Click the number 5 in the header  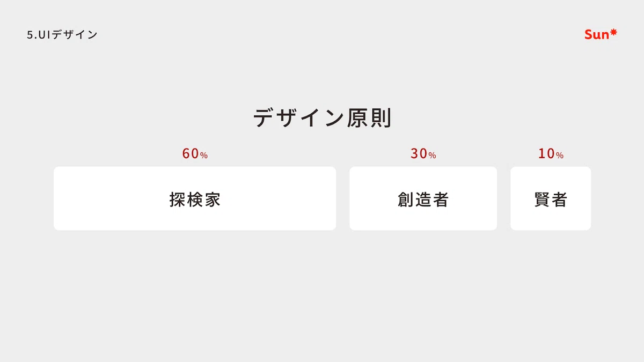pyautogui.click(x=30, y=35)
